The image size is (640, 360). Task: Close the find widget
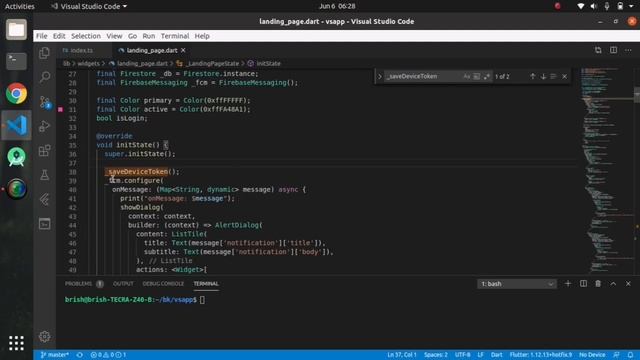564,76
